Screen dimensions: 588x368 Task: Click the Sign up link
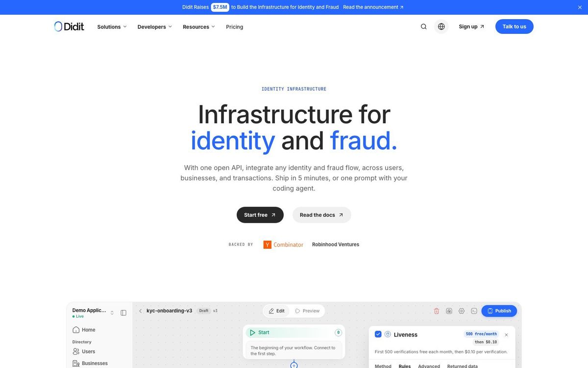pos(471,26)
